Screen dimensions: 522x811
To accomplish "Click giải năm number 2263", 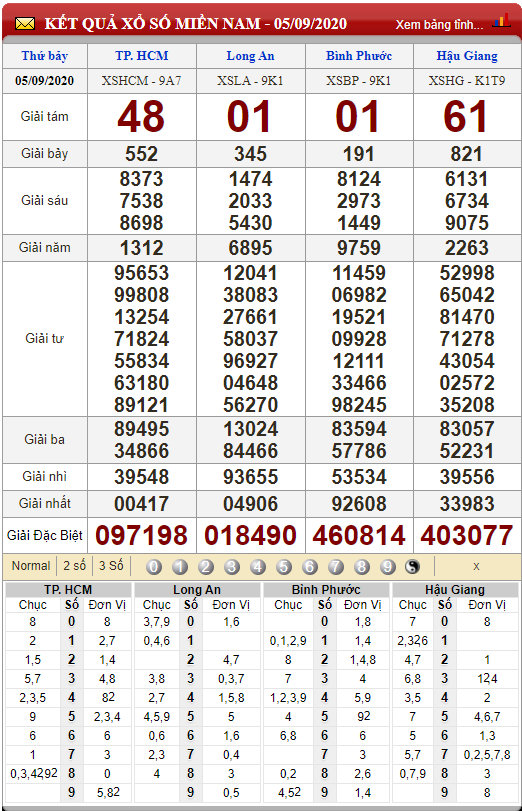I will point(467,248).
